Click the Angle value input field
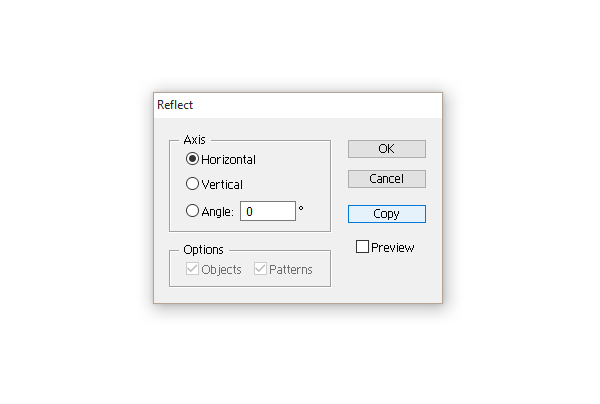The width and height of the screenshot is (600, 404). click(x=267, y=211)
